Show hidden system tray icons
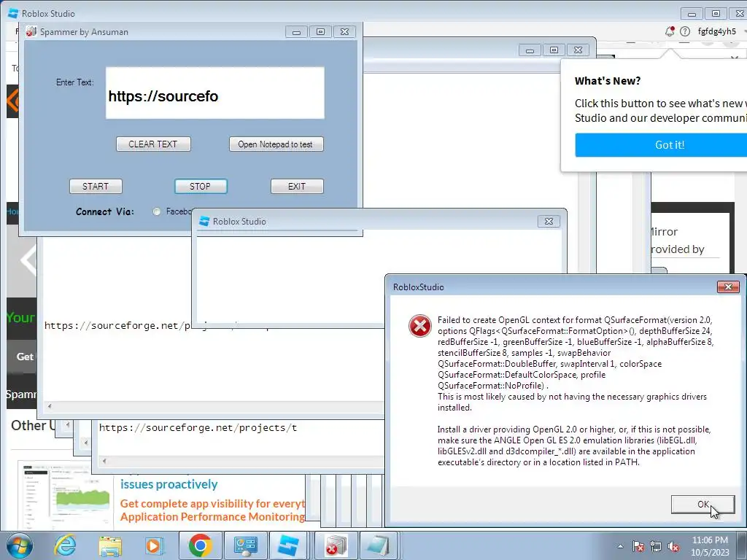Image resolution: width=747 pixels, height=560 pixels. tap(620, 546)
